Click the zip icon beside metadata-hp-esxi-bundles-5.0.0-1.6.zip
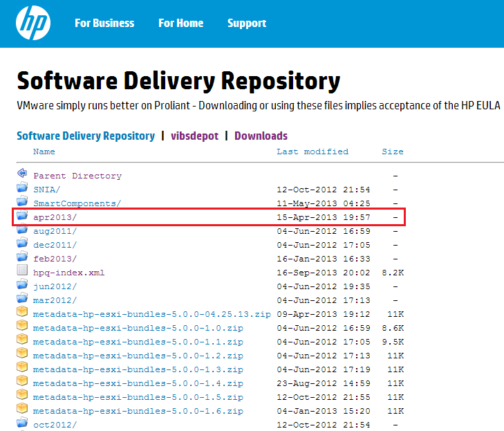 (x=22, y=410)
